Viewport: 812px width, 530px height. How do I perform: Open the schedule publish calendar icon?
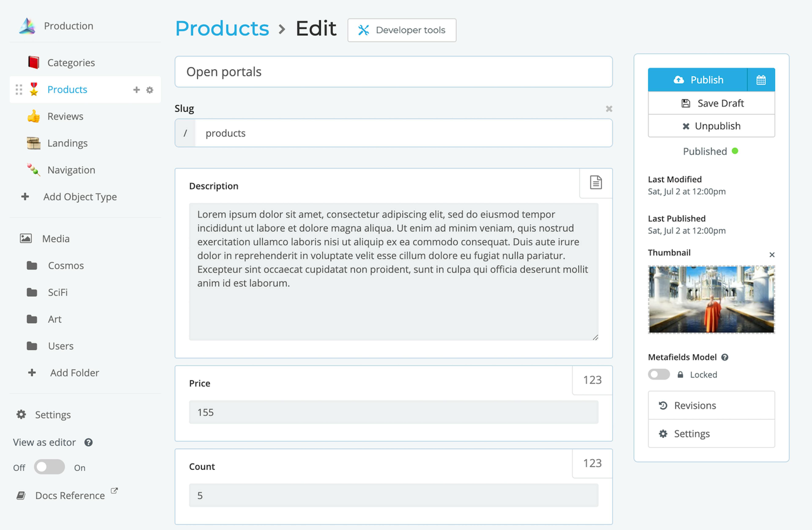pos(761,80)
